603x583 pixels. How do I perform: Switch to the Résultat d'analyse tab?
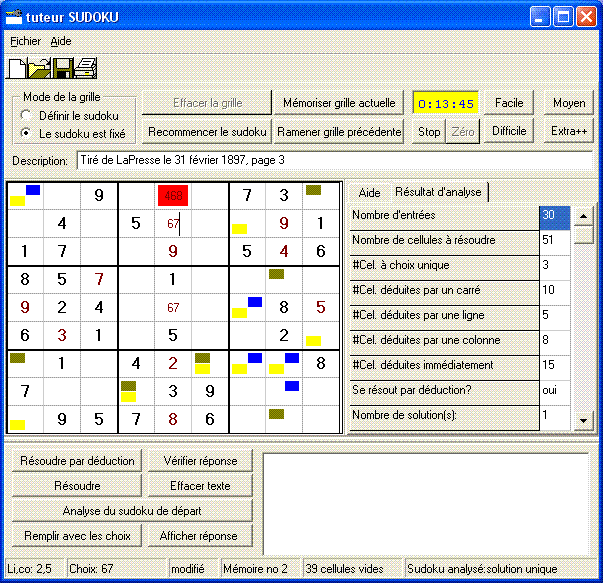438,192
